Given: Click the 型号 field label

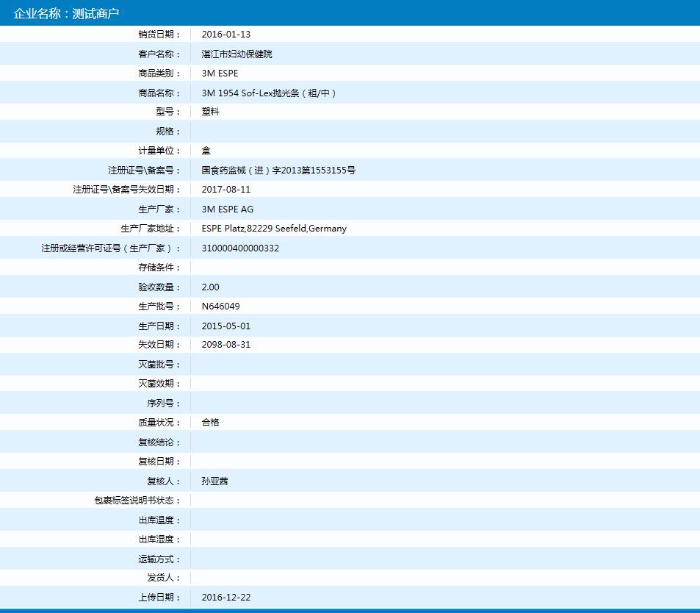Looking at the screenshot, I should pyautogui.click(x=168, y=112).
